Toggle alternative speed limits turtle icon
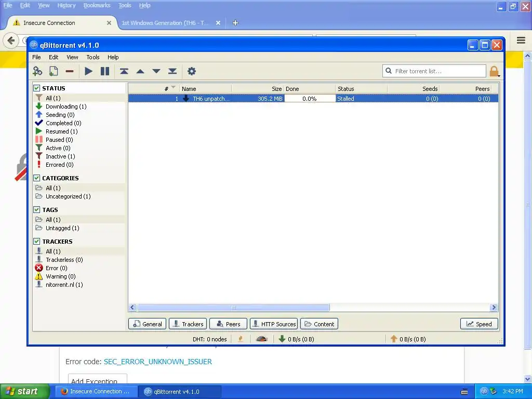Image resolution: width=532 pixels, height=399 pixels. click(262, 339)
